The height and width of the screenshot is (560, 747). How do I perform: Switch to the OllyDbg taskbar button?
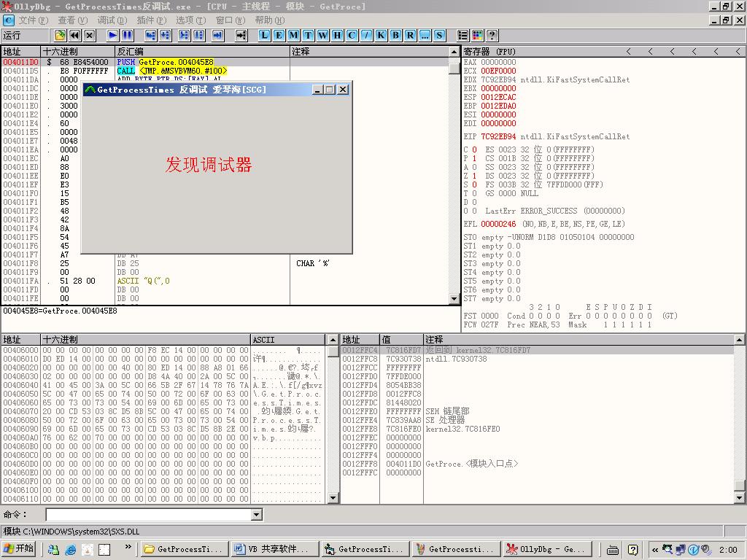(547, 549)
